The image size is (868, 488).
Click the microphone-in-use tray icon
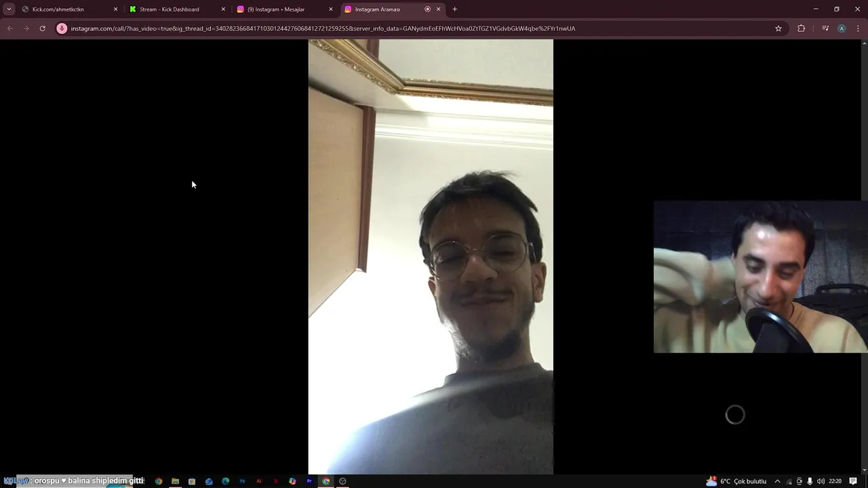[x=810, y=481]
